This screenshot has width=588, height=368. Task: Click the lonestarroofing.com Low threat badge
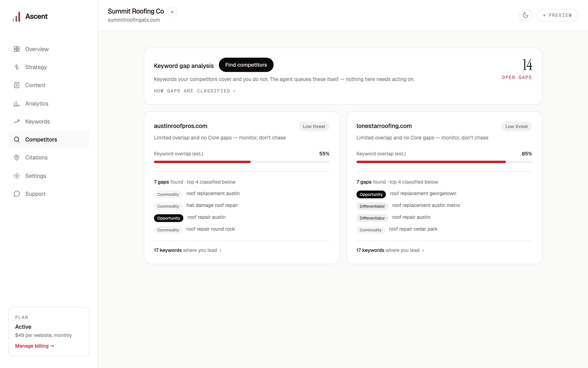click(x=516, y=126)
